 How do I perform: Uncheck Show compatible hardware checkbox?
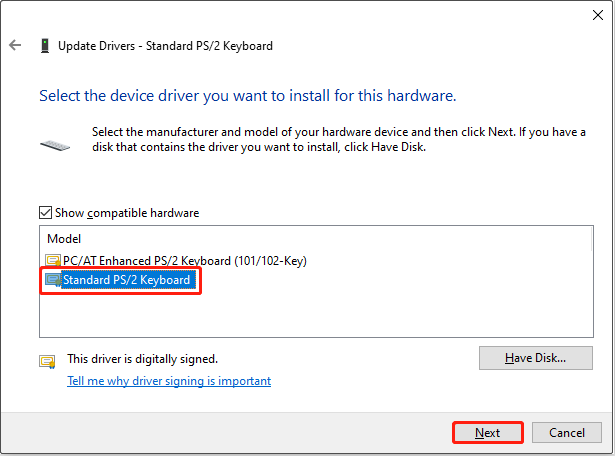(45, 213)
